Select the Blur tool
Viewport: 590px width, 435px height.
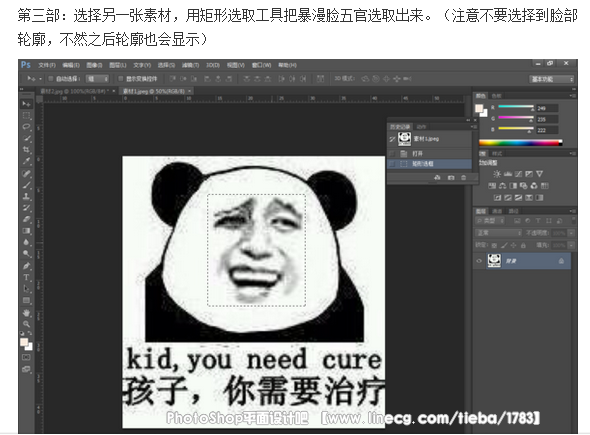coord(26,242)
